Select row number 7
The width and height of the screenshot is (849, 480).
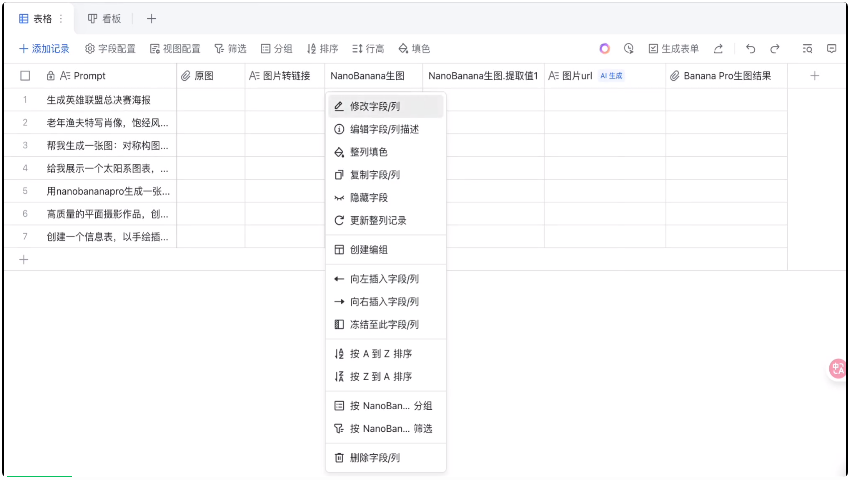coord(25,236)
